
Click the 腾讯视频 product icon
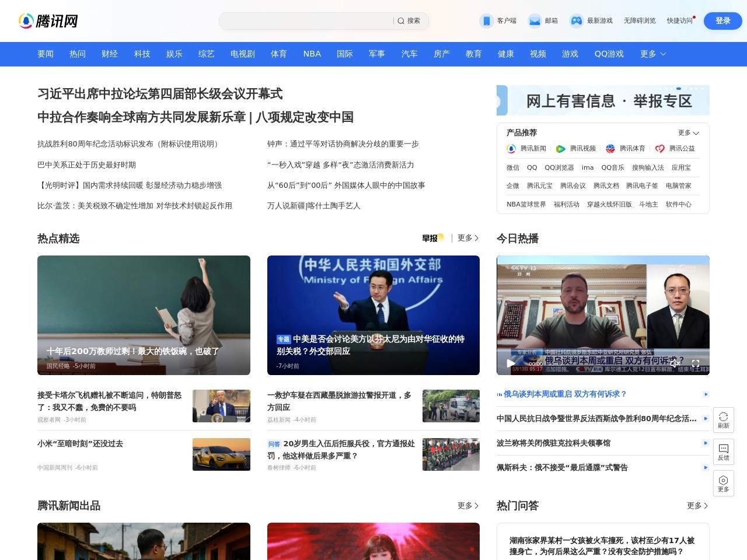point(561,149)
